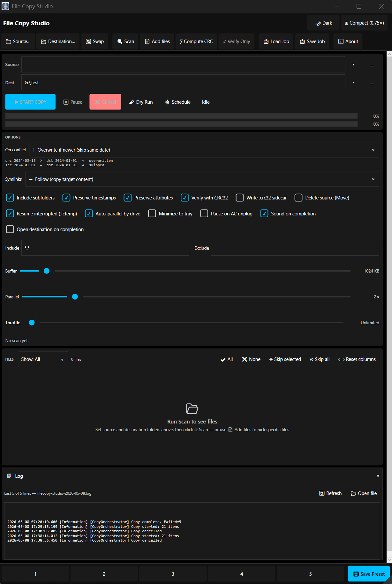Click the Include pattern field
The image size is (392, 584).
point(105,248)
